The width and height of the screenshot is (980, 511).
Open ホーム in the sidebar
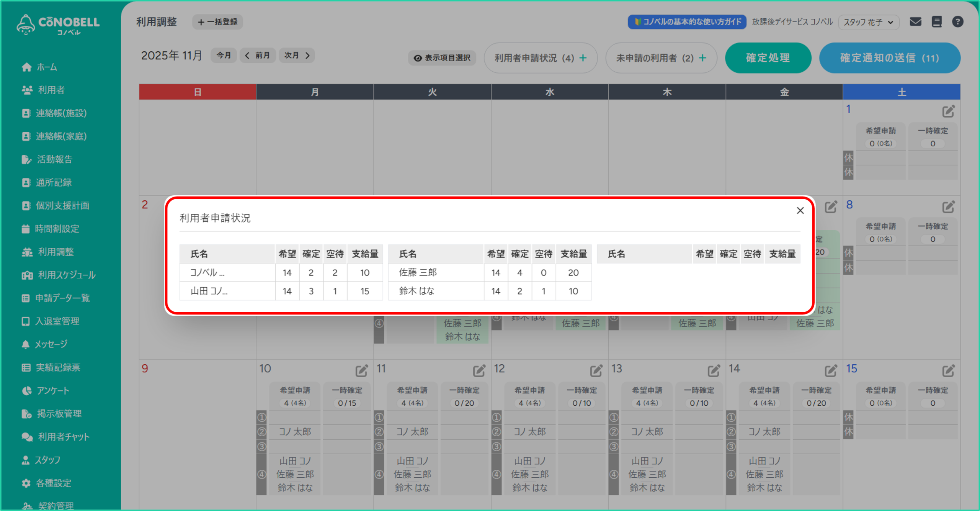tap(46, 67)
